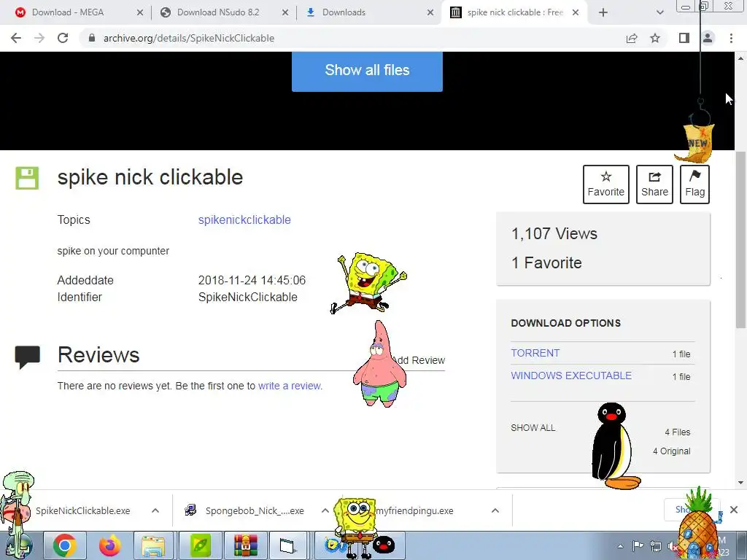Click the Show all files button
747x560 pixels.
tap(367, 71)
